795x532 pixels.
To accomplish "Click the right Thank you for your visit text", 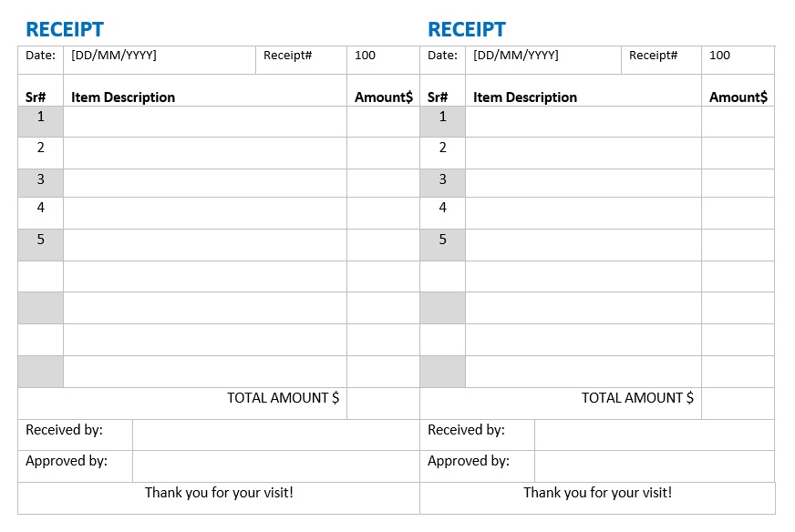I will 597,493.
